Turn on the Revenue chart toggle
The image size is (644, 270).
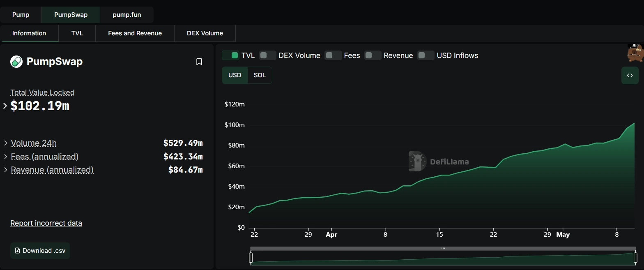pos(373,55)
